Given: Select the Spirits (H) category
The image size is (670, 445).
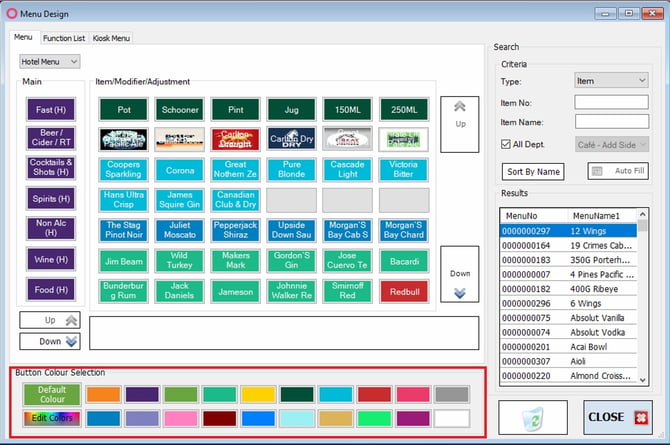Looking at the screenshot, I should (51, 198).
